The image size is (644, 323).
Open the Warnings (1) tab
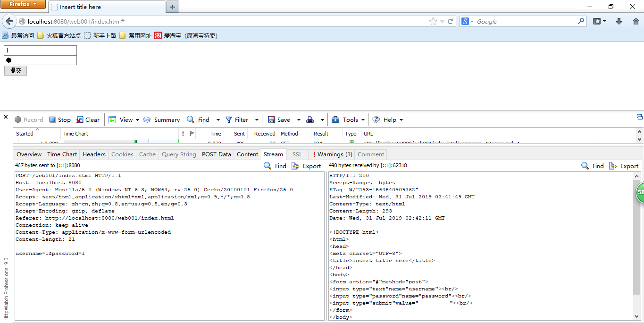click(x=332, y=154)
